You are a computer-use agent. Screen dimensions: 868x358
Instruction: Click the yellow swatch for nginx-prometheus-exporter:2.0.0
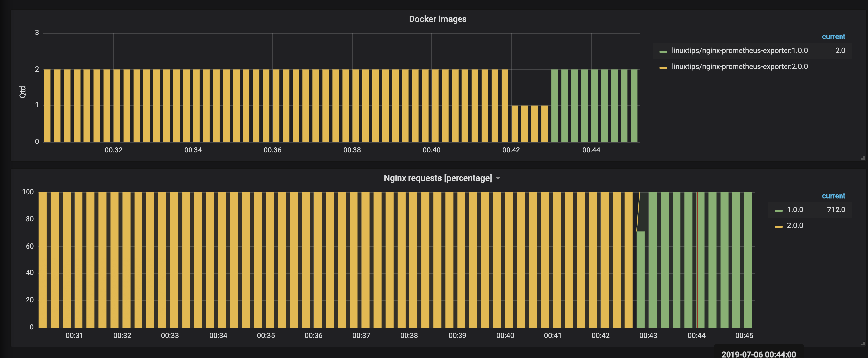point(663,67)
